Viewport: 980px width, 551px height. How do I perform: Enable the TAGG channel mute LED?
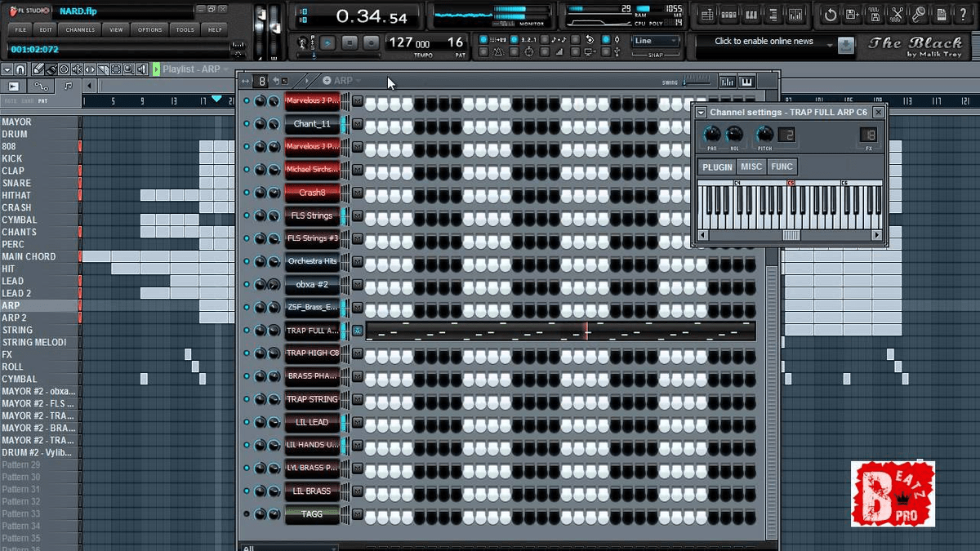247,514
